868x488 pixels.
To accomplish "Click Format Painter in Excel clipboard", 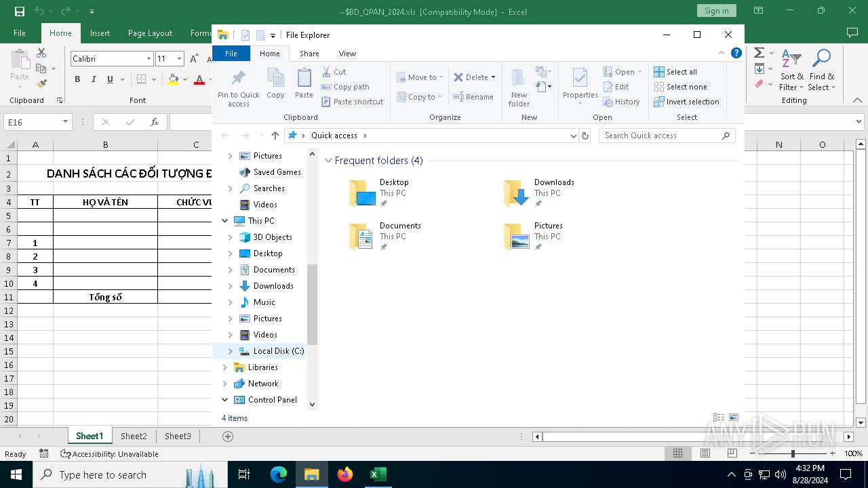I will pos(41,84).
